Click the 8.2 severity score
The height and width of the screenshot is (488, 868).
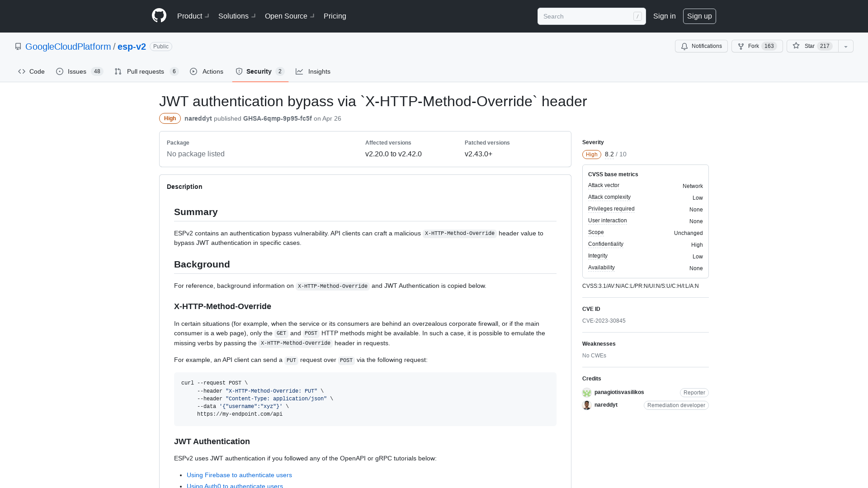[609, 154]
